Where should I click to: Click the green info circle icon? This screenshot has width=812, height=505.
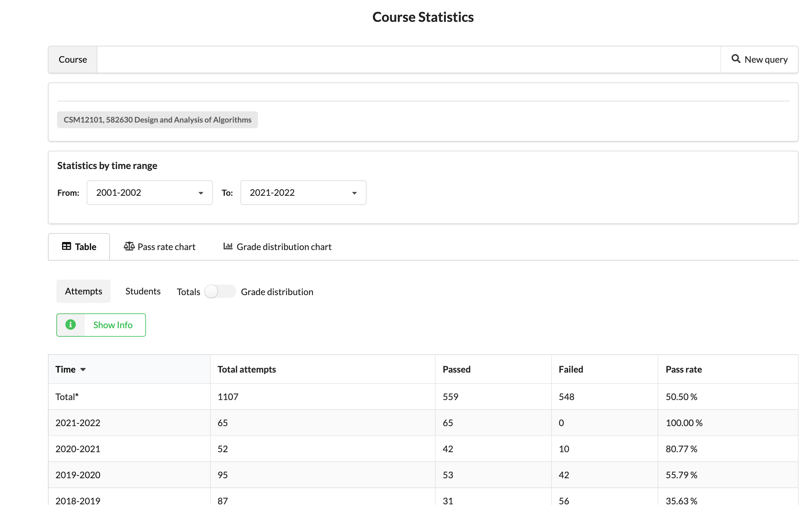pyautogui.click(x=70, y=325)
